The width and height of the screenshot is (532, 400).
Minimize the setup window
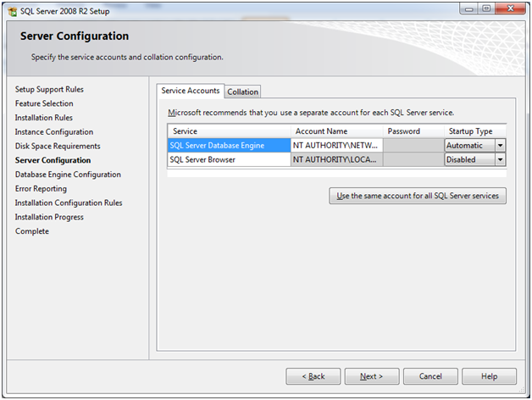[x=467, y=8]
